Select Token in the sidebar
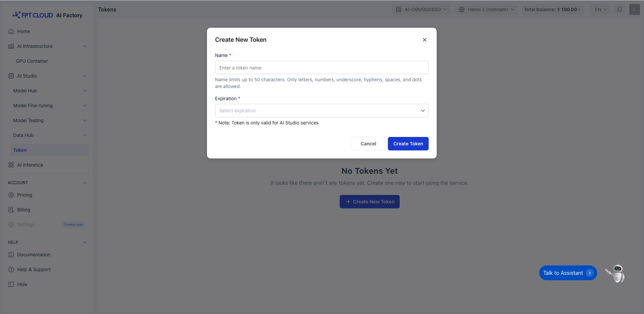The image size is (644, 314). pyautogui.click(x=20, y=150)
